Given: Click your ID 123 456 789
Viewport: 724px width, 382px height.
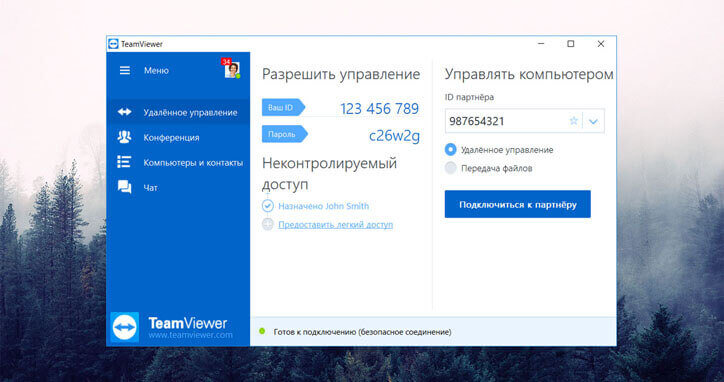Looking at the screenshot, I should tap(380, 109).
